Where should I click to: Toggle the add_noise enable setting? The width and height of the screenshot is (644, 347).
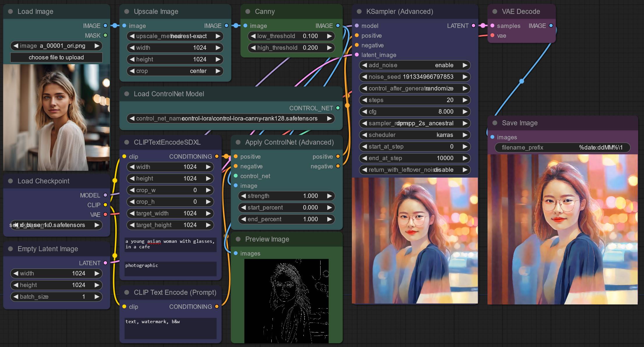point(415,65)
